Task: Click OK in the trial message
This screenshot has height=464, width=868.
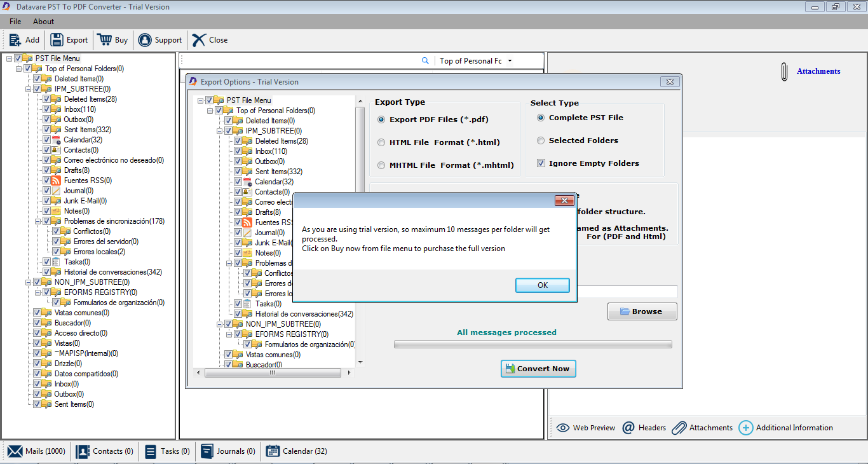Action: [x=543, y=285]
